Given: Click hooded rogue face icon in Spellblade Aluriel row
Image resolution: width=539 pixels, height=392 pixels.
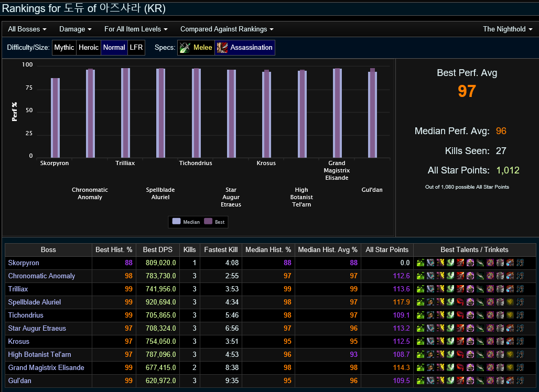Looking at the screenshot, I should 430,302.
